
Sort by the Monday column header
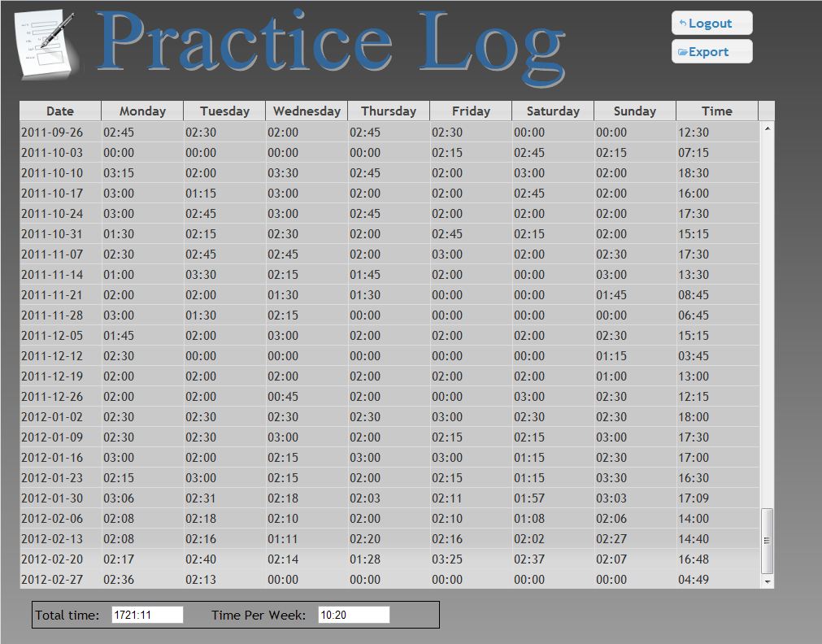tap(142, 111)
